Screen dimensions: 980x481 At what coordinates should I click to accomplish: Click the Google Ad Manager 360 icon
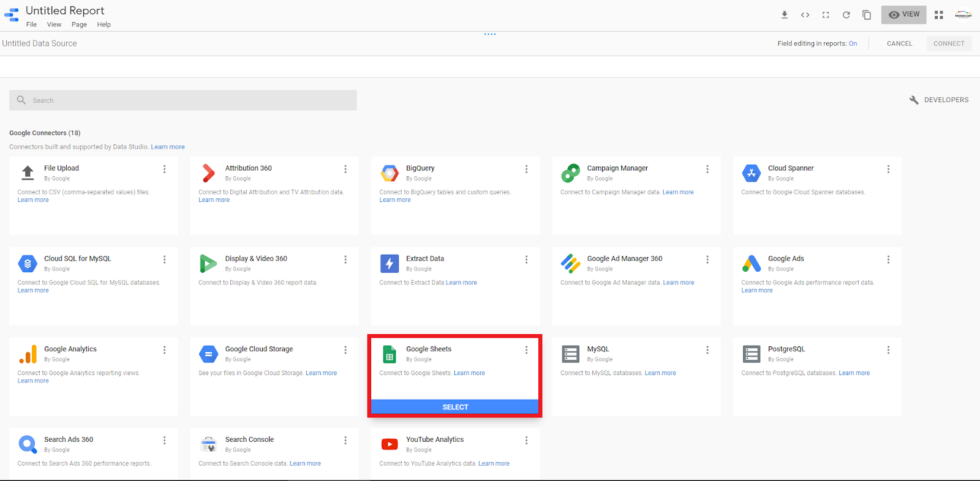coord(571,264)
